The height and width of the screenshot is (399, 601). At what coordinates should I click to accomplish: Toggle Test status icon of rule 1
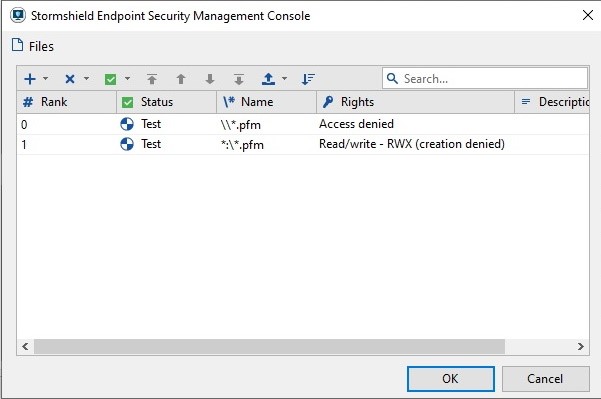127,144
